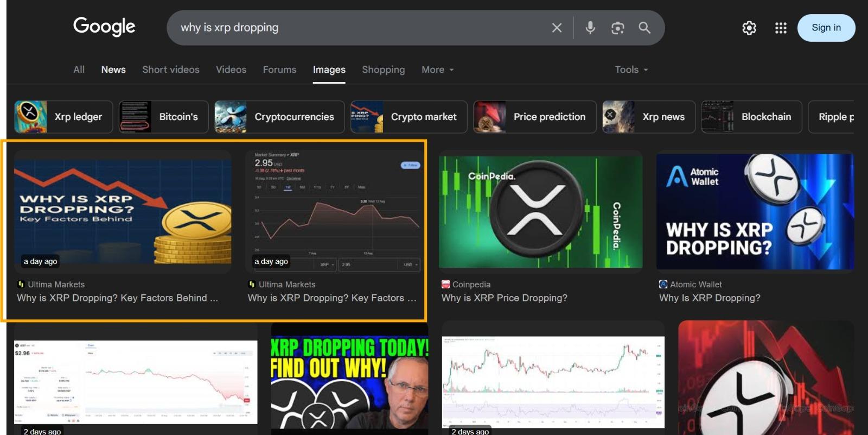
Task: Select the Xrp ledger filter chip
Action: 63,117
